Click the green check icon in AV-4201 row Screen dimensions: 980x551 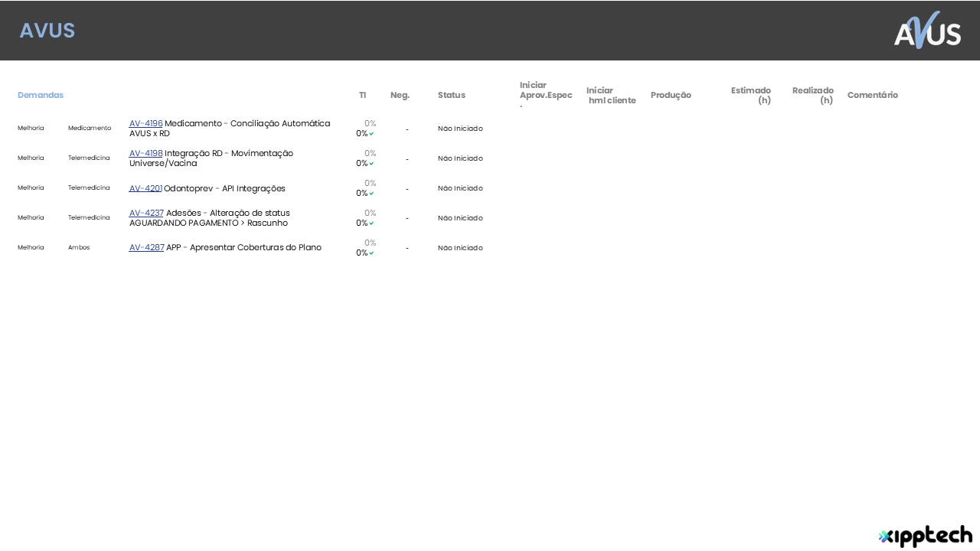(x=372, y=194)
